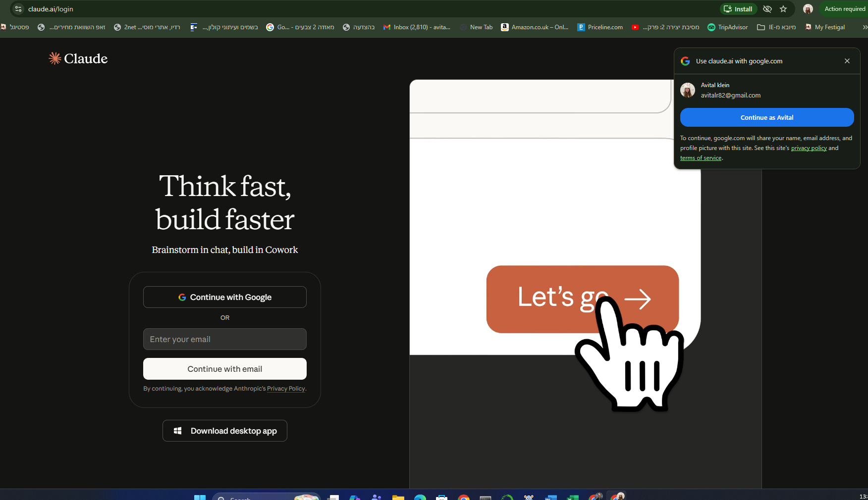Close the Google sign-in popup
The height and width of the screenshot is (500, 868).
847,61
